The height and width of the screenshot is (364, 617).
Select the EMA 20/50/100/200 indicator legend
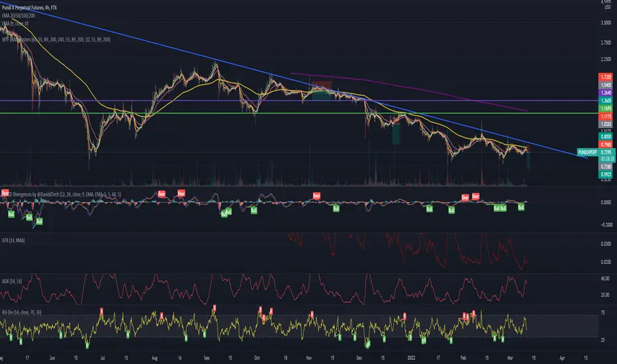[x=18, y=16]
